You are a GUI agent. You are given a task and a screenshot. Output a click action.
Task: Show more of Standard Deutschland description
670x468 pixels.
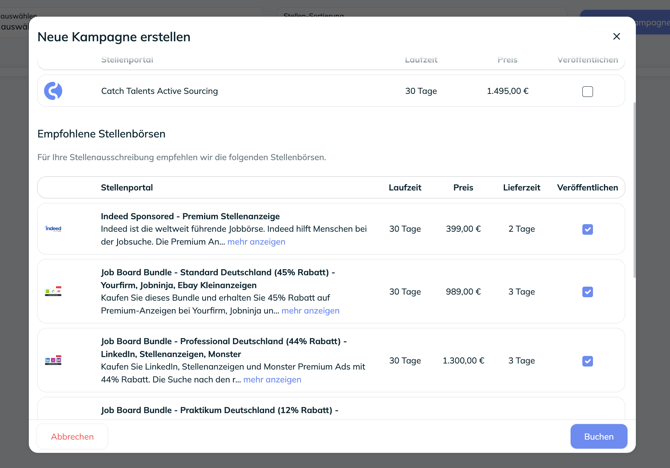[x=311, y=311]
